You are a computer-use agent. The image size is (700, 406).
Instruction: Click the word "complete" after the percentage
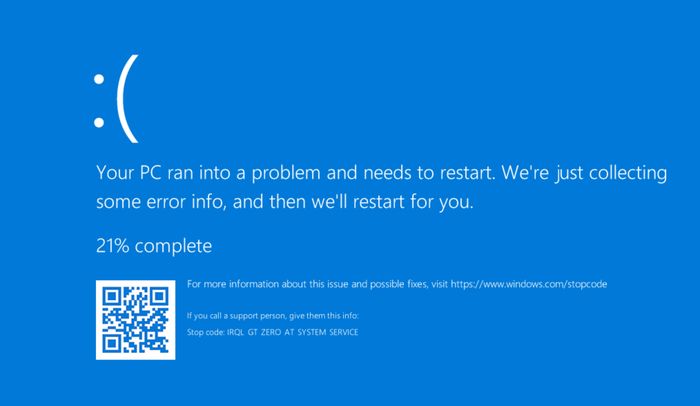pyautogui.click(x=173, y=247)
